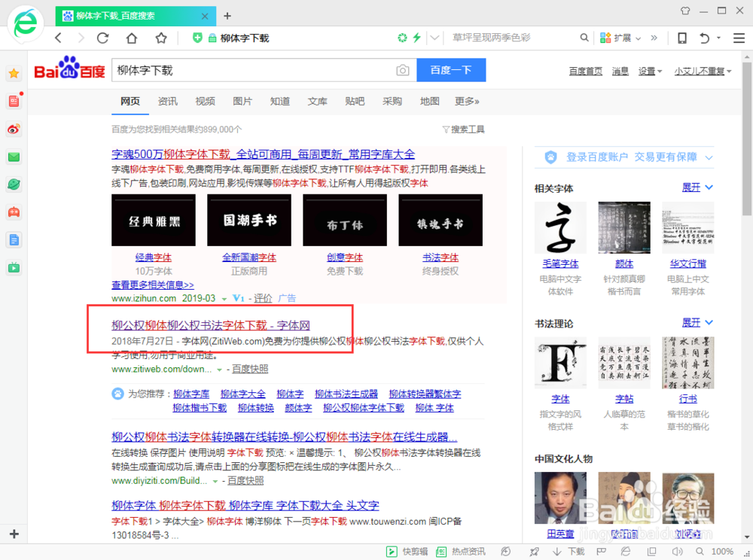The height and width of the screenshot is (560, 753).
Task: Reload the page with refresh icon
Action: click(102, 38)
